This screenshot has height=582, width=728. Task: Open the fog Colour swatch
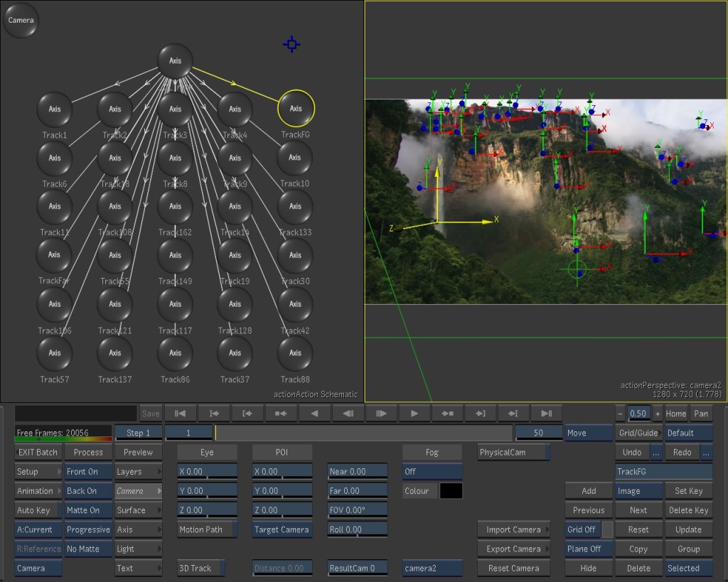tap(451, 491)
